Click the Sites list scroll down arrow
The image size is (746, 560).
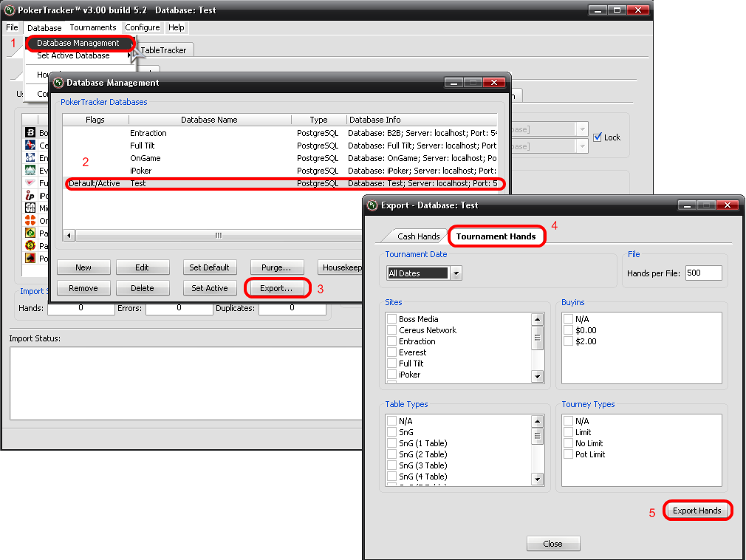pyautogui.click(x=537, y=376)
